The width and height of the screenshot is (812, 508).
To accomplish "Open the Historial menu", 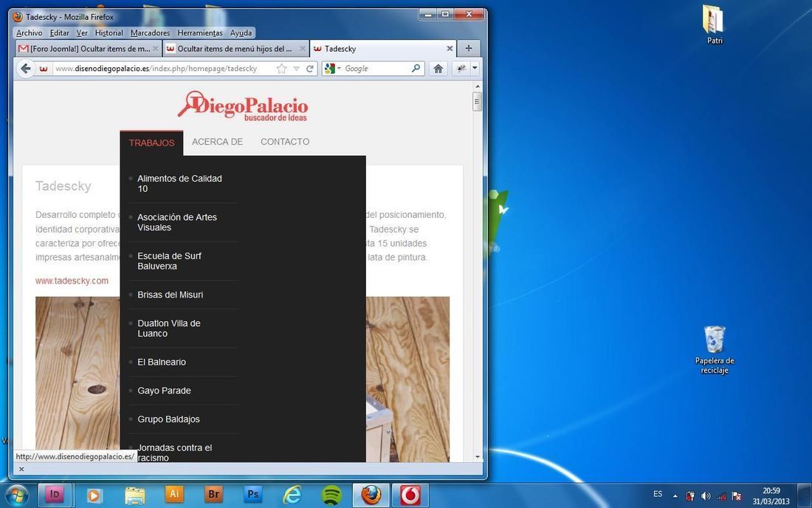I will (109, 32).
